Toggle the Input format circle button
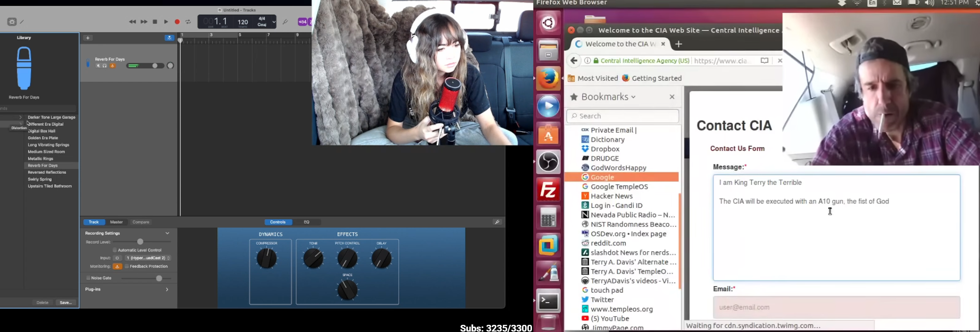This screenshot has width=980, height=332. [117, 258]
